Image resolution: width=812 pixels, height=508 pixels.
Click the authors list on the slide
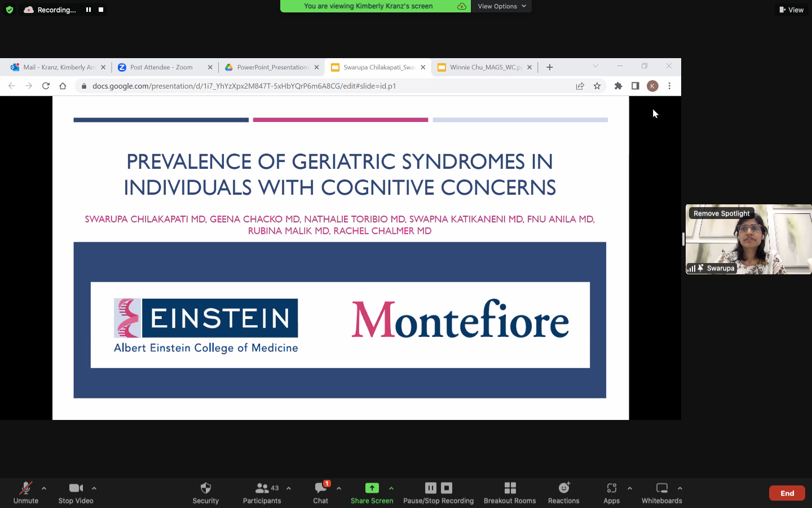coord(340,225)
